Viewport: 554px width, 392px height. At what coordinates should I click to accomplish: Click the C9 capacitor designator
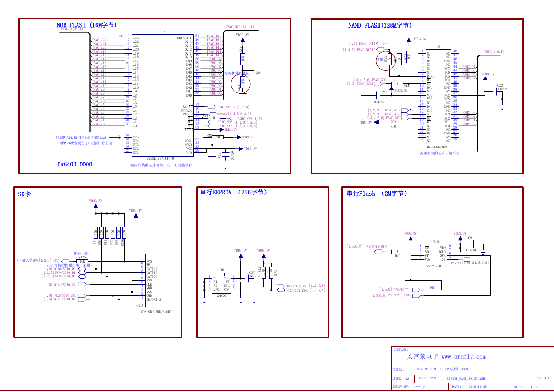(x=470, y=238)
